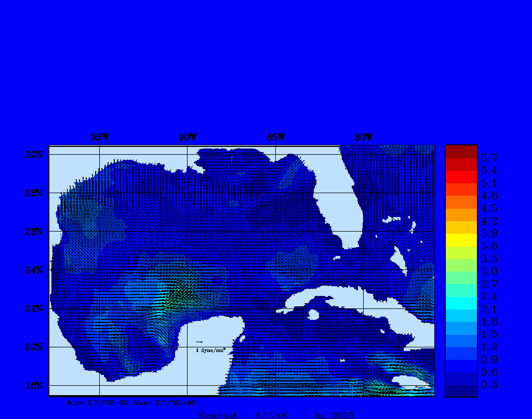Click the 1 dyne/cm² reference arrow
This screenshot has width=532, height=419.
(x=199, y=342)
